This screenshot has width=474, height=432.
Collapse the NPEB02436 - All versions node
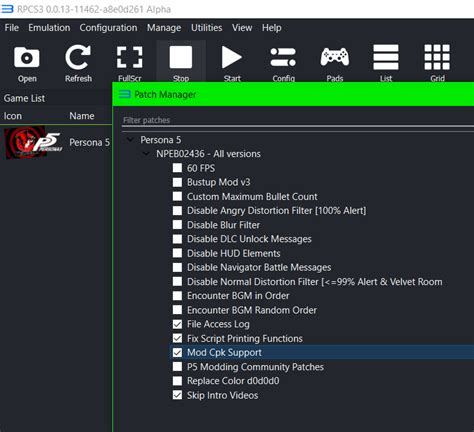coord(146,154)
